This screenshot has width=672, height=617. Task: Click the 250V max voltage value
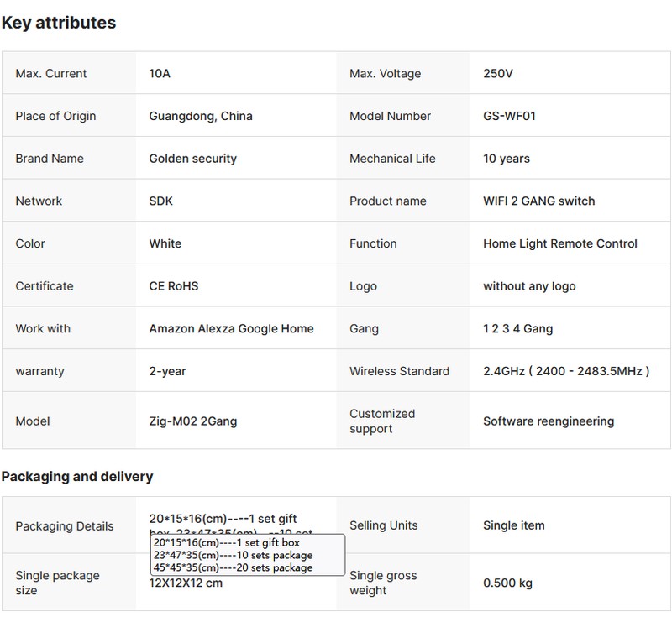pyautogui.click(x=497, y=74)
